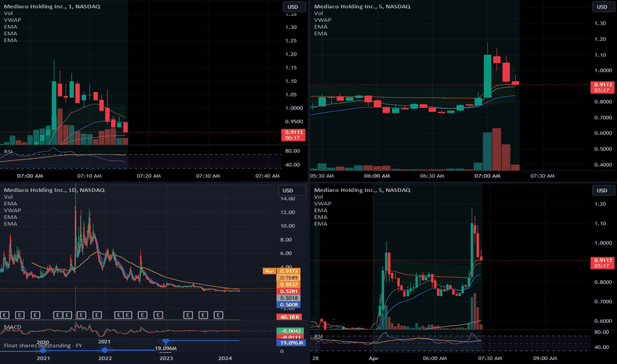Click 80.00 on 1-minute chart RSI scale

[x=293, y=151]
